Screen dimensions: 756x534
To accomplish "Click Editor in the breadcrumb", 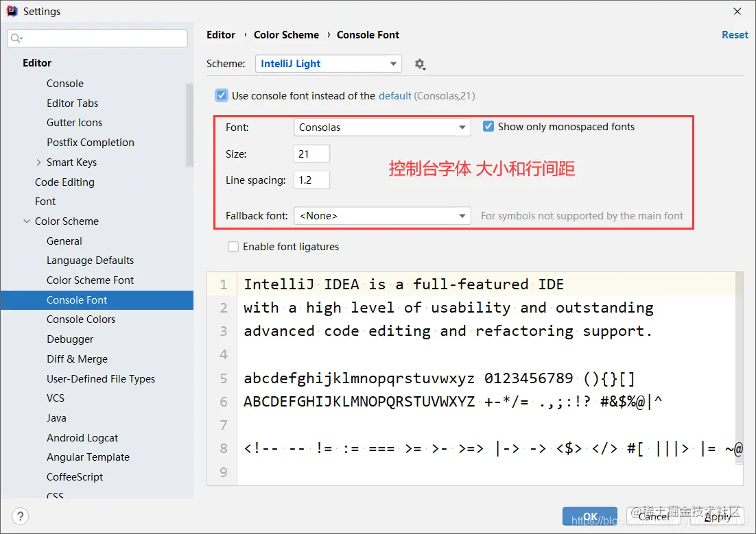I will coord(221,35).
